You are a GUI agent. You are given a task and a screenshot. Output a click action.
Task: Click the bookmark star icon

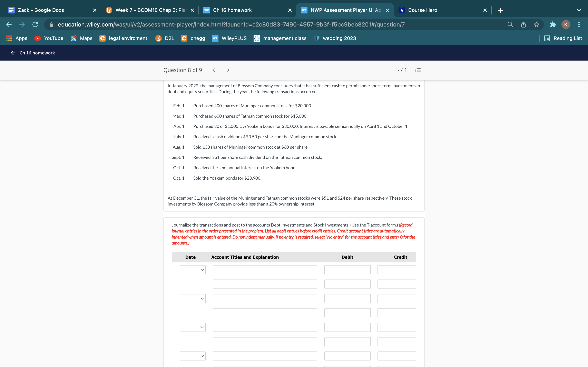537,24
